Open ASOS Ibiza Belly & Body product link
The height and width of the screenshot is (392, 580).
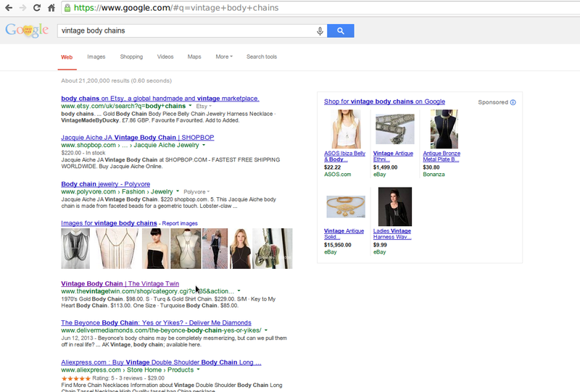(344, 156)
